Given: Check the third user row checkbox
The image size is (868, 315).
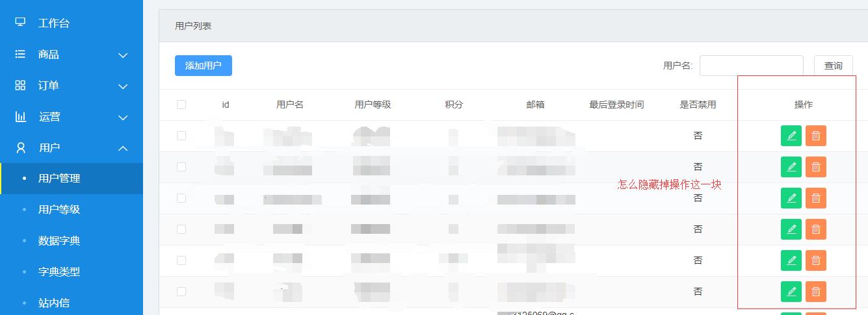Looking at the screenshot, I should tap(181, 198).
